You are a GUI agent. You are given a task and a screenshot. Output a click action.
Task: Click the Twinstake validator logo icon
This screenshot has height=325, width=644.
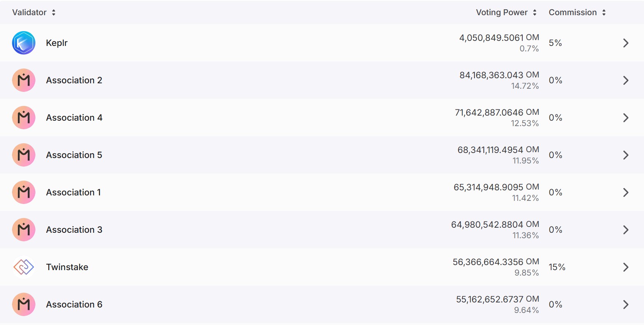24,267
